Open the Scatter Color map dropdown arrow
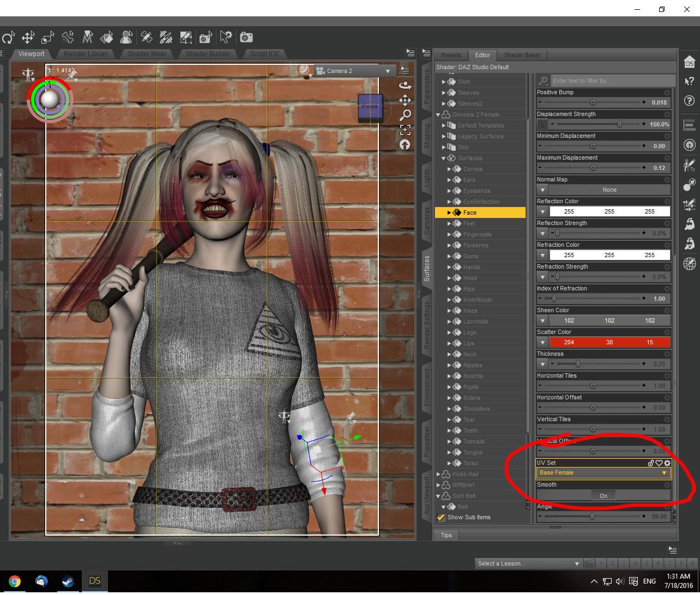700x595 pixels. click(x=542, y=342)
